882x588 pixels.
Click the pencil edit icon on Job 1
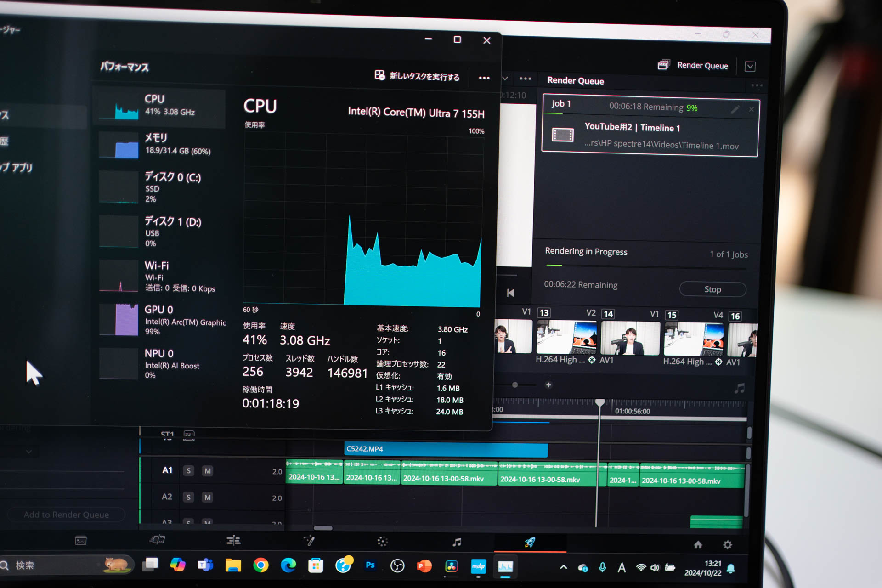735,109
